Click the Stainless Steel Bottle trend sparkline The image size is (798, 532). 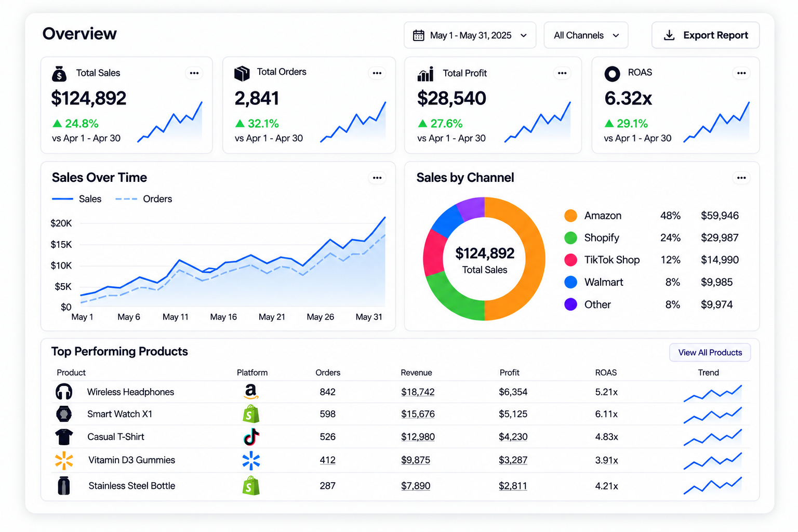[713, 486]
